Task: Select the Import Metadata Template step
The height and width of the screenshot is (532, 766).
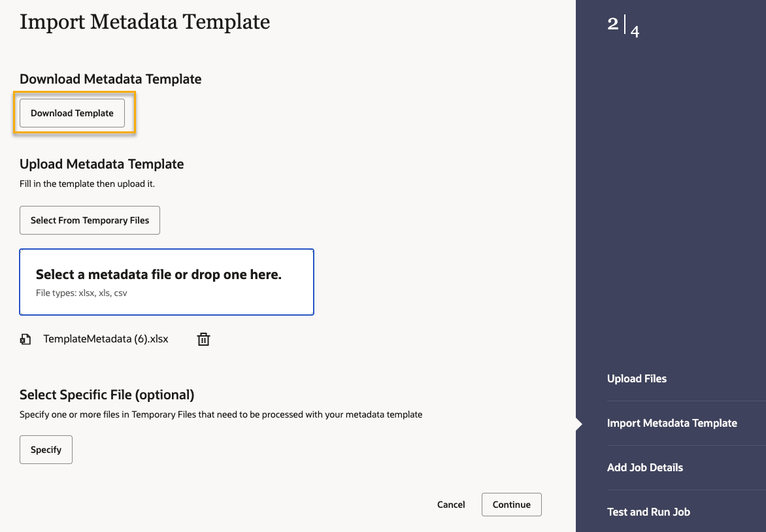Action: [x=672, y=424]
